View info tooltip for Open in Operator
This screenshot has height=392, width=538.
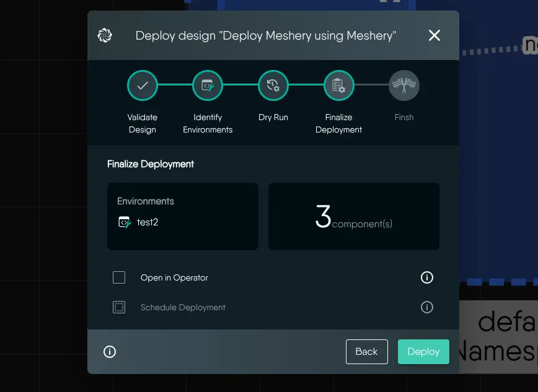click(x=426, y=277)
